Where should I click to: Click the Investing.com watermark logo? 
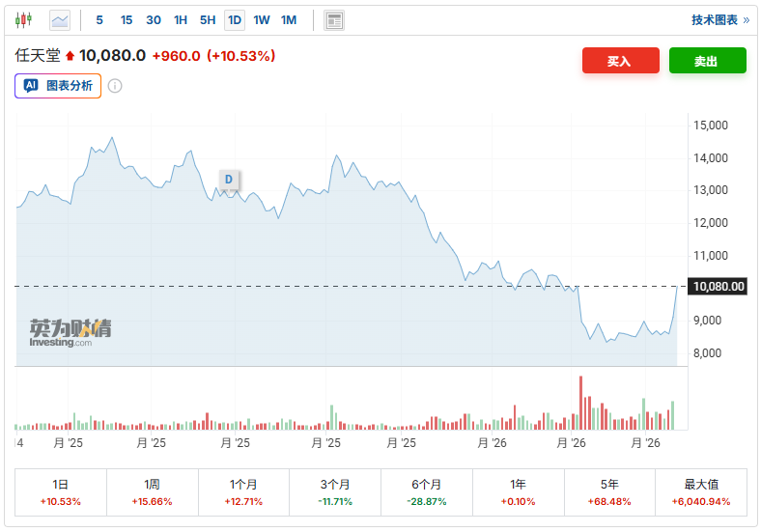[x=70, y=332]
